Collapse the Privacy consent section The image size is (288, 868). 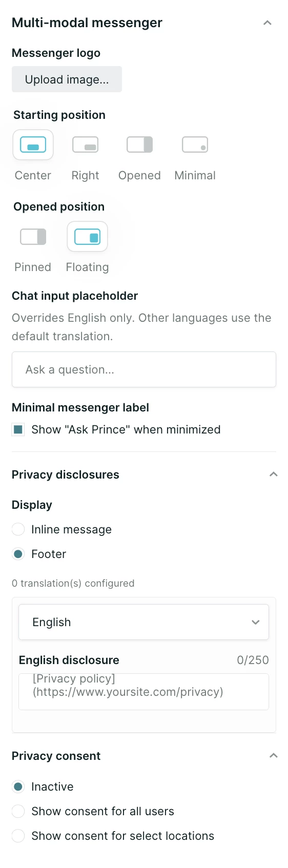(x=273, y=756)
